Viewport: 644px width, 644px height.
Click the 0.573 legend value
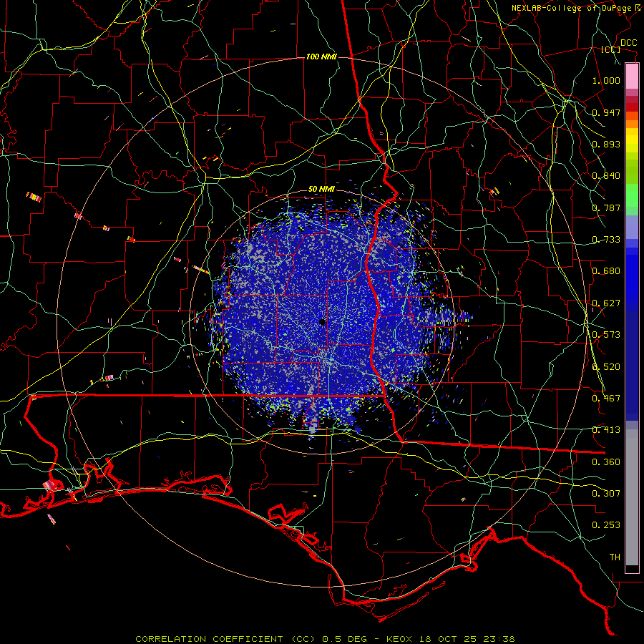(x=606, y=335)
